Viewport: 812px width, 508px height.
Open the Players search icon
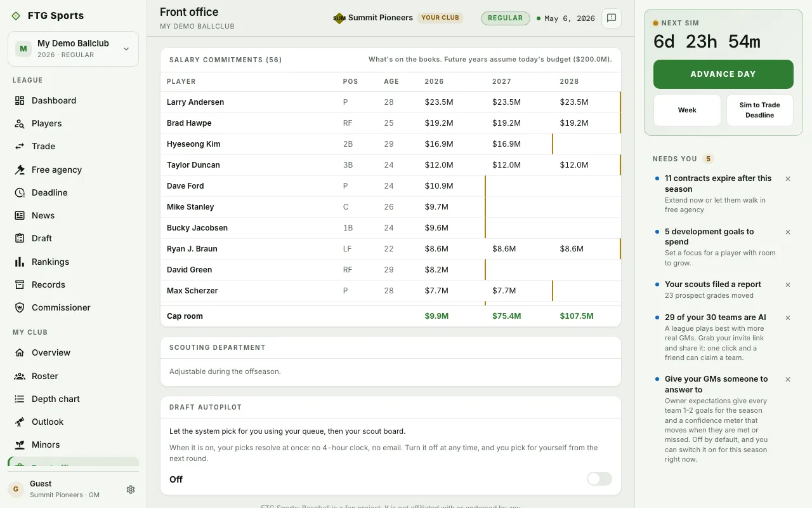click(20, 123)
